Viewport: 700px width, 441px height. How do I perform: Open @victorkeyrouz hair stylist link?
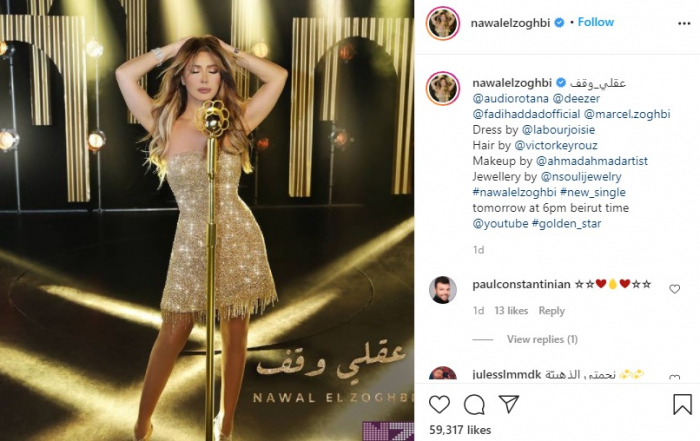click(x=556, y=146)
